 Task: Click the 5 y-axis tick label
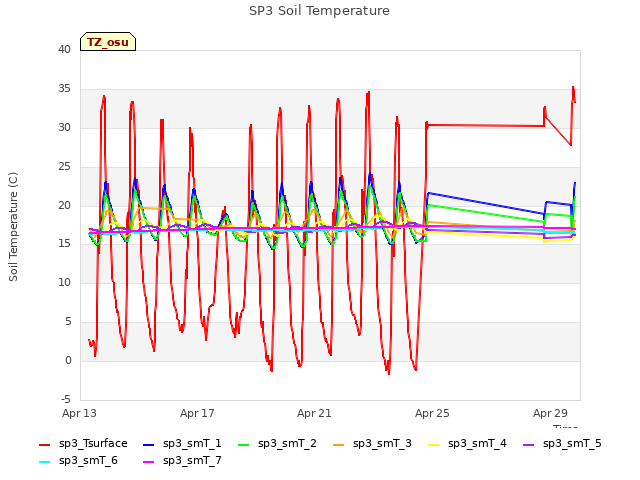click(x=68, y=322)
